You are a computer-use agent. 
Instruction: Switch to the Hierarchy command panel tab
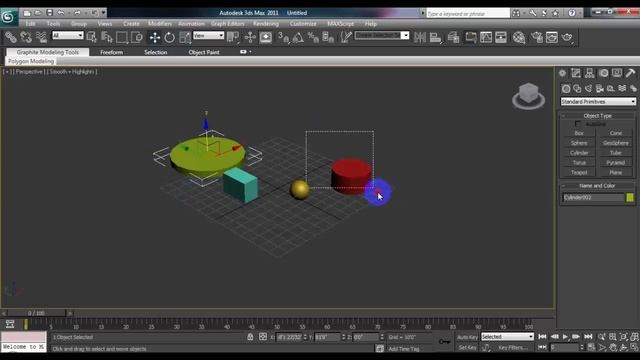(589, 73)
